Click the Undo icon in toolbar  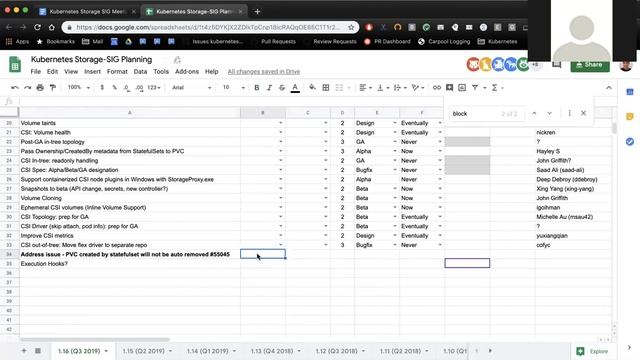15,88
